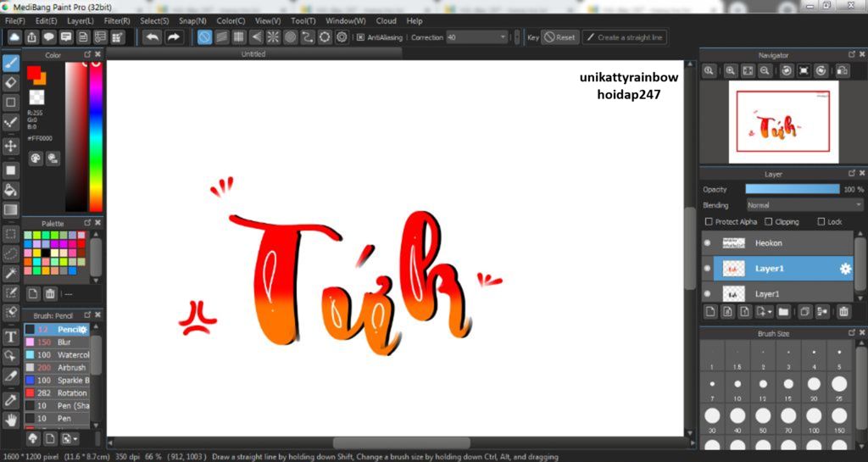The height and width of the screenshot is (462, 868).
Task: Select the Lasso selection tool
Action: [10, 254]
